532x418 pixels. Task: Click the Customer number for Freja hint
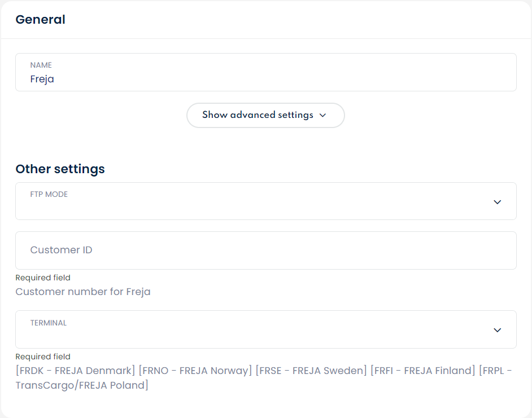tap(83, 292)
